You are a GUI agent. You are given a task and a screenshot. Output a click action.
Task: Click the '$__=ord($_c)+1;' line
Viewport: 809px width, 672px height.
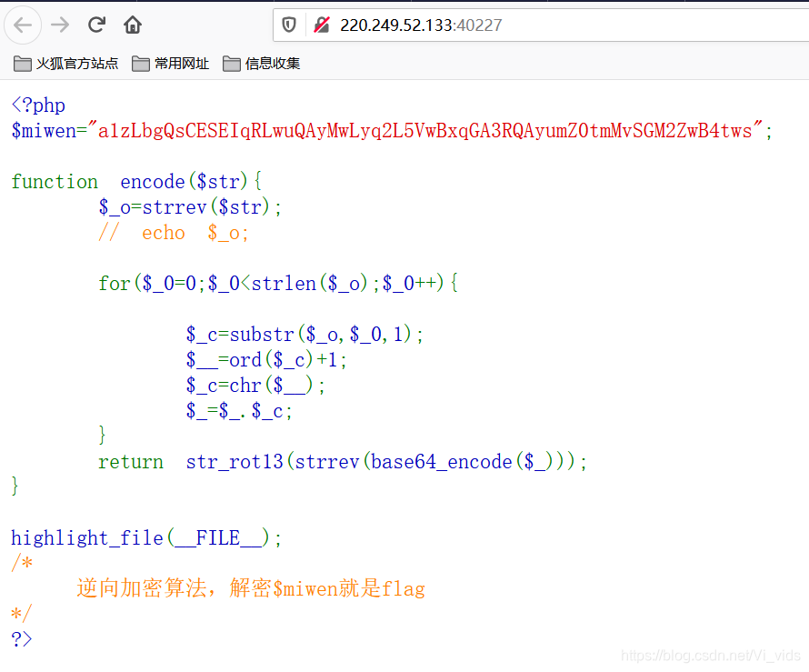coord(266,360)
